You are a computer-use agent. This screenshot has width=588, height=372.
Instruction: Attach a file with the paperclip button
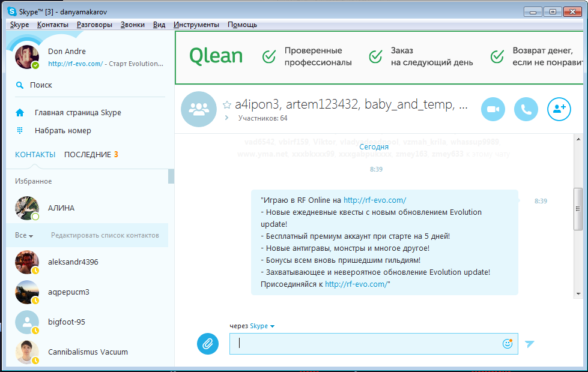point(208,344)
